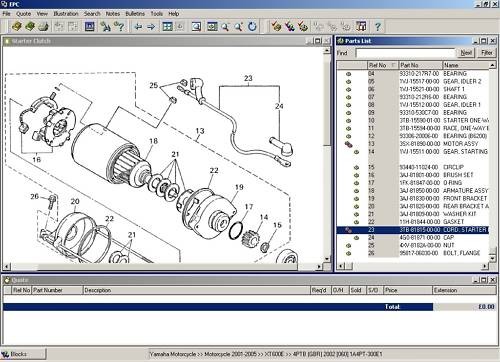Click the marker icon on highlighted row 23
This screenshot has height=362, width=500.
point(348,230)
